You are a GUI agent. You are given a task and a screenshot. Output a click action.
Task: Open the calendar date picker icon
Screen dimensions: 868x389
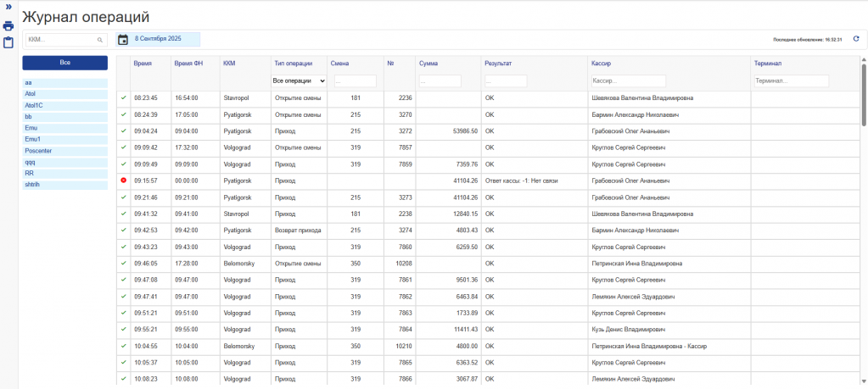click(123, 39)
